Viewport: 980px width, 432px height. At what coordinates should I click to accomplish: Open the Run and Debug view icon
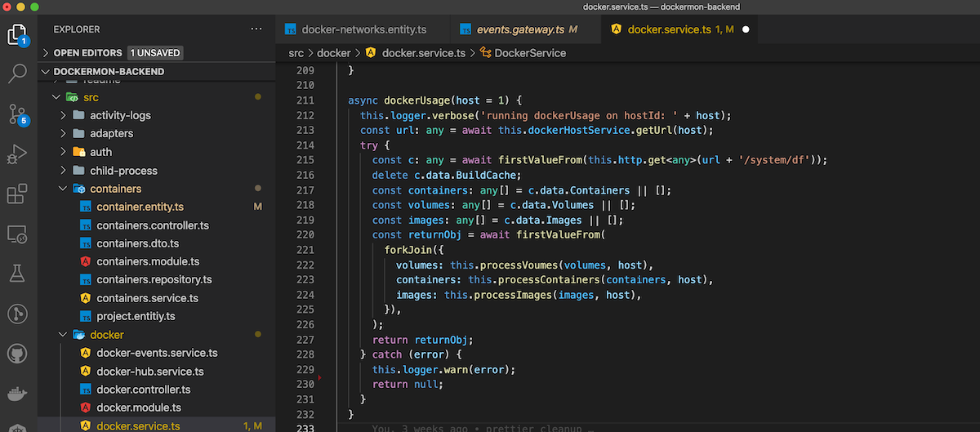17,154
